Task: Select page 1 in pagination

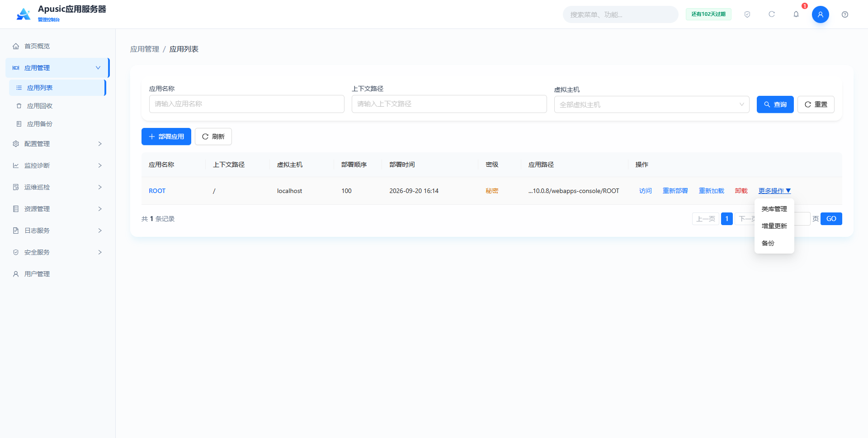Action: pos(727,219)
